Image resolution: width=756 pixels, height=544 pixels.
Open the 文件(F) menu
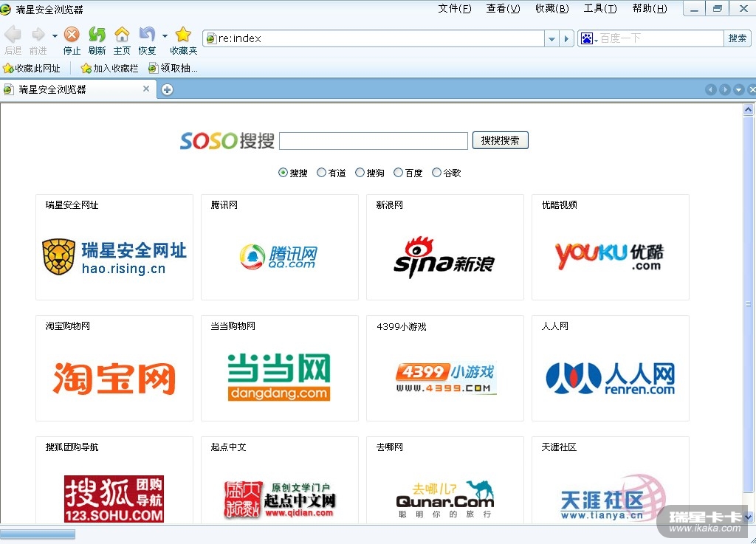coord(454,8)
